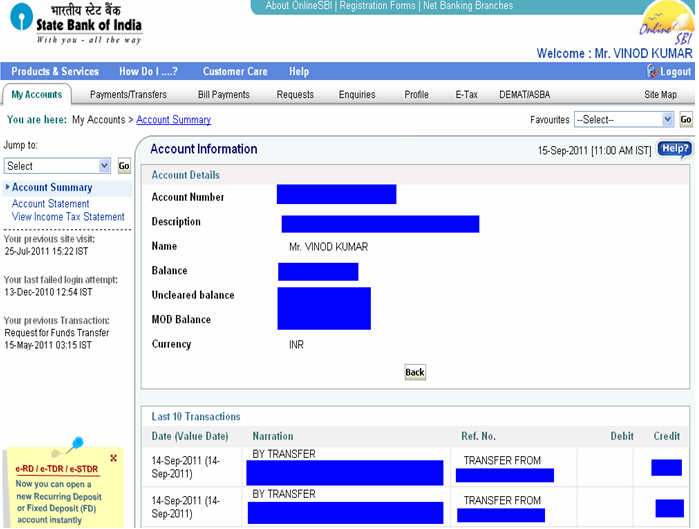Click the Account Summary breadcrumb link
This screenshot has height=529, width=699.
tap(173, 119)
